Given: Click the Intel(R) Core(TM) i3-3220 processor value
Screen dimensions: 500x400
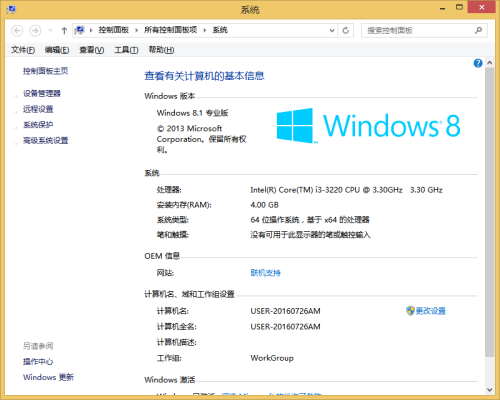Looking at the screenshot, I should pos(346,190).
